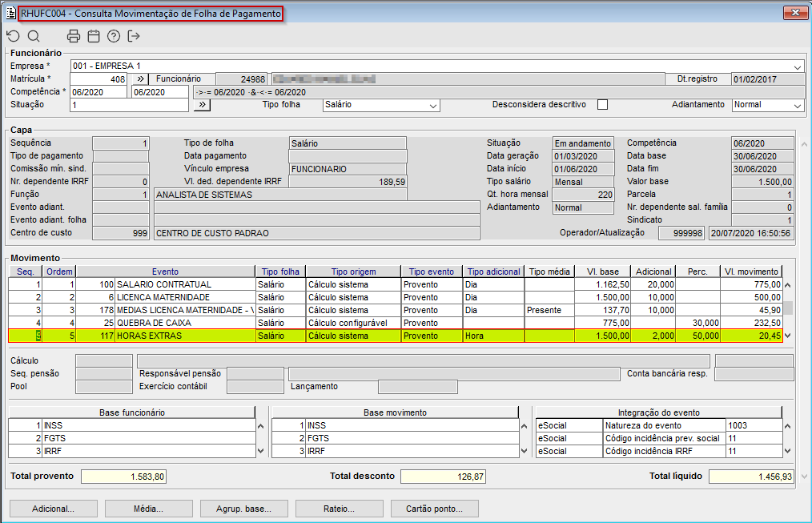
Task: Click the printer icon in toolbar
Action: [x=74, y=36]
